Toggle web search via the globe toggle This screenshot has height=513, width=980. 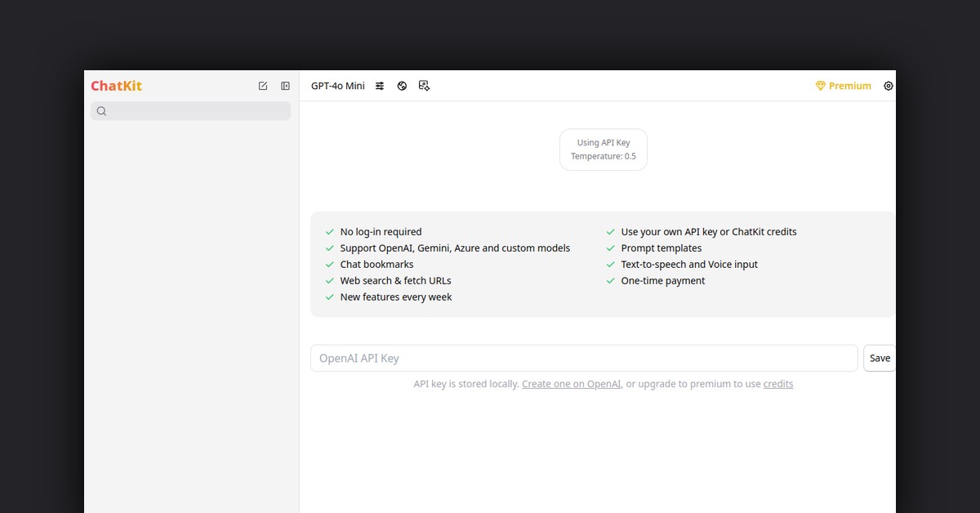coord(401,85)
